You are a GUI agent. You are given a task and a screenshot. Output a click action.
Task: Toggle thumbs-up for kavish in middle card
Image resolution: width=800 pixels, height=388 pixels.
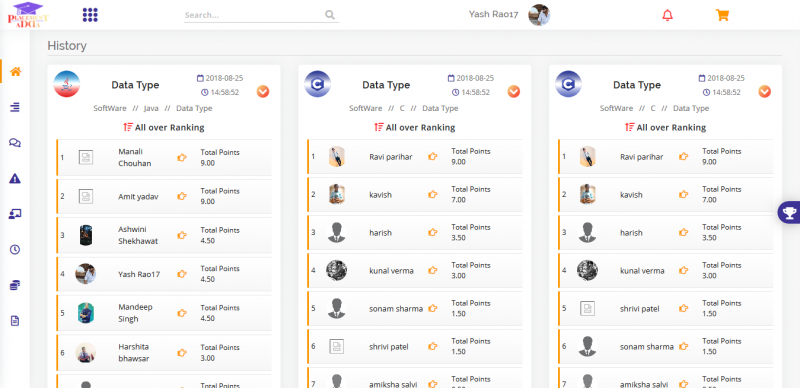point(433,195)
